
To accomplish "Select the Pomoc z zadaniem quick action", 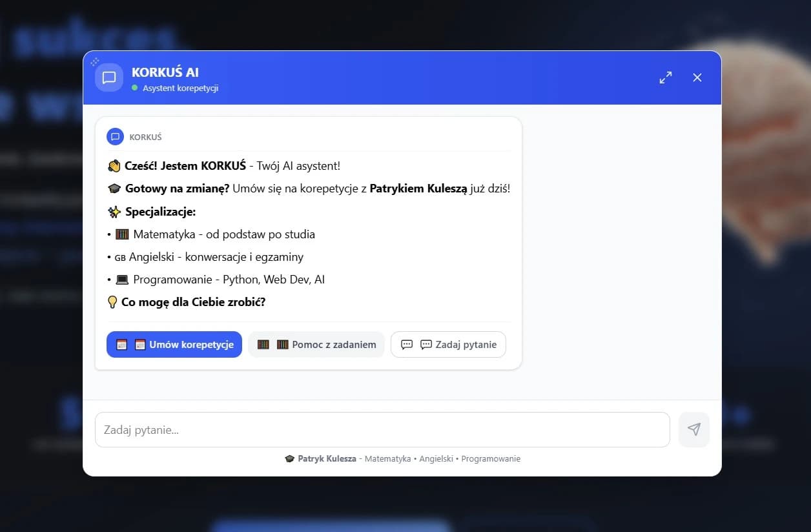I will pyautogui.click(x=316, y=344).
